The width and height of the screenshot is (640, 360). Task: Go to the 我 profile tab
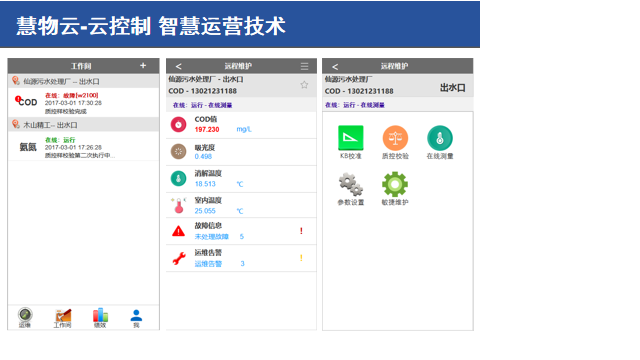tap(136, 318)
